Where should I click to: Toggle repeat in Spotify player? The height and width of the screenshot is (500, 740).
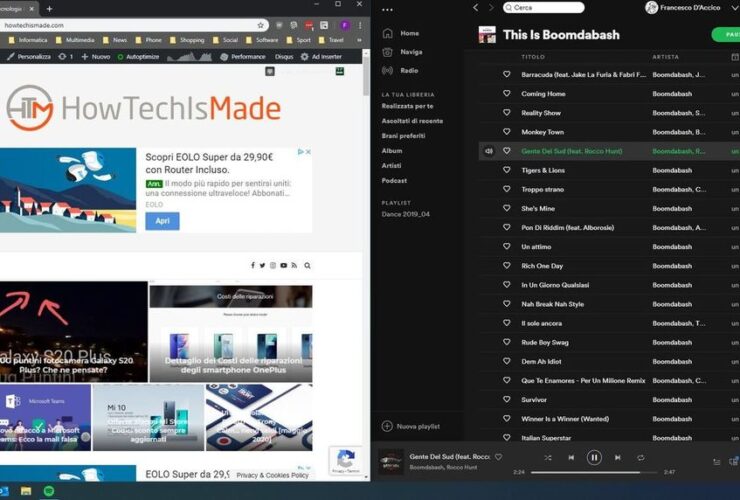click(640, 458)
